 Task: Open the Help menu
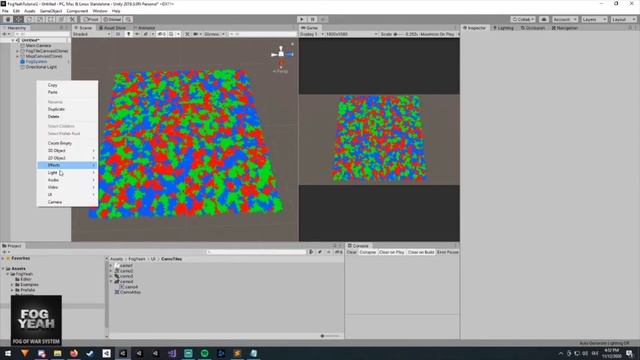tap(116, 11)
